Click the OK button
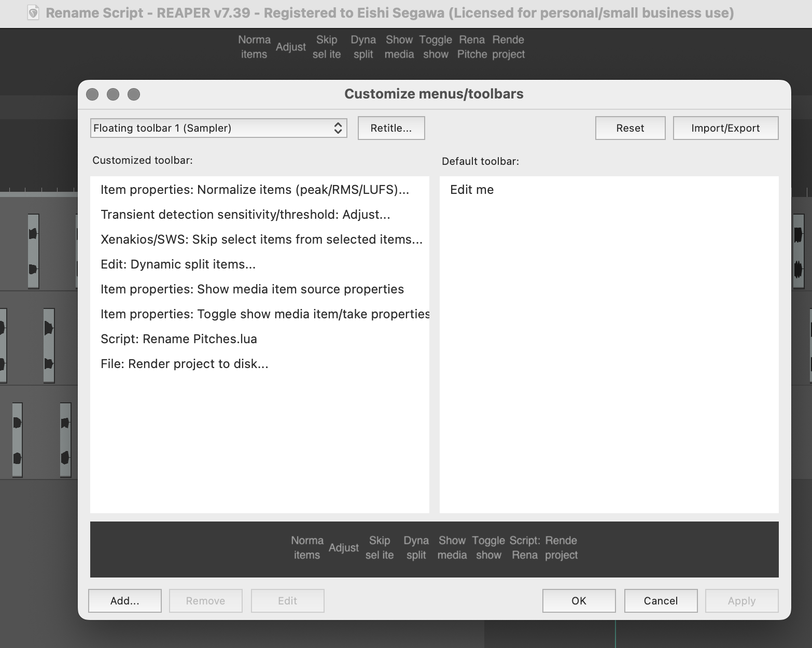This screenshot has width=812, height=648. 579,601
